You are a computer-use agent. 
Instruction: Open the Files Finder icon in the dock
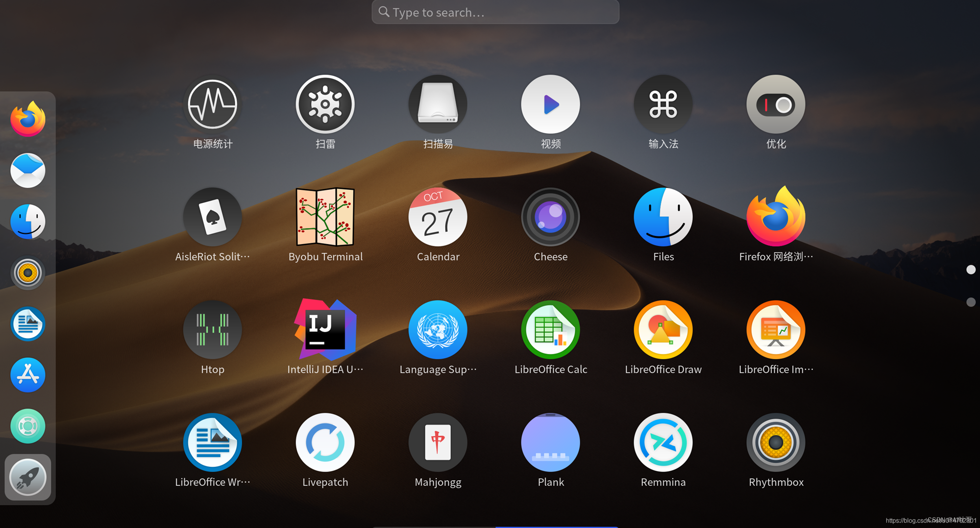pos(28,222)
